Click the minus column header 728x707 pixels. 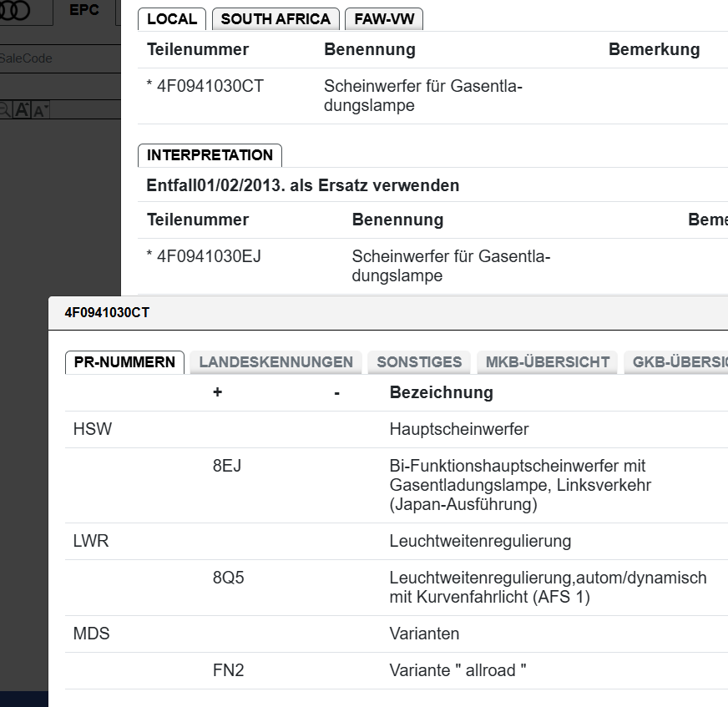[x=337, y=394]
